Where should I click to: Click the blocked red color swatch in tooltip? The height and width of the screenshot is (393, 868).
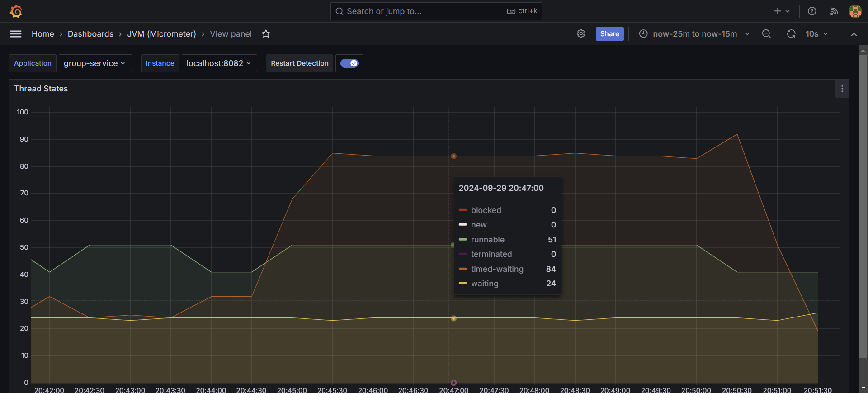pyautogui.click(x=462, y=210)
